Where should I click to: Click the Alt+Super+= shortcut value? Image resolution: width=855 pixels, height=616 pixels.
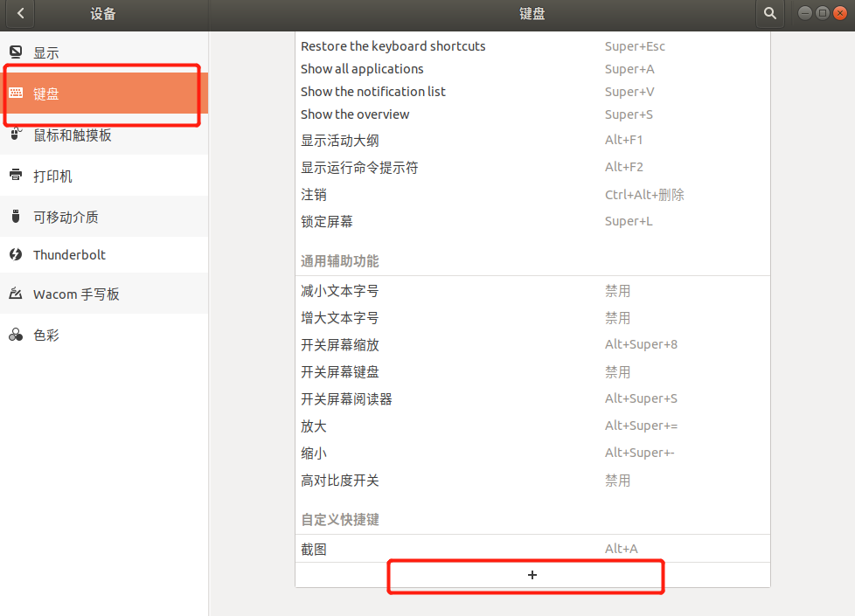(x=642, y=426)
